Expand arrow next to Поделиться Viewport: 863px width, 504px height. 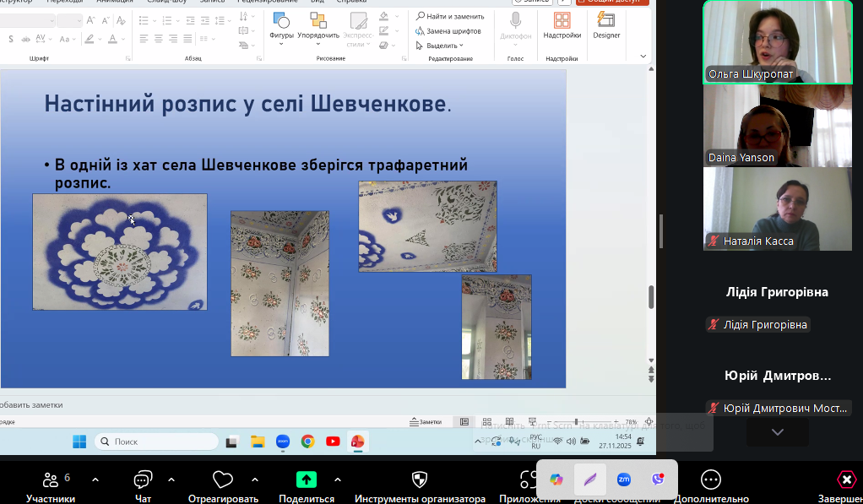tap(338, 480)
